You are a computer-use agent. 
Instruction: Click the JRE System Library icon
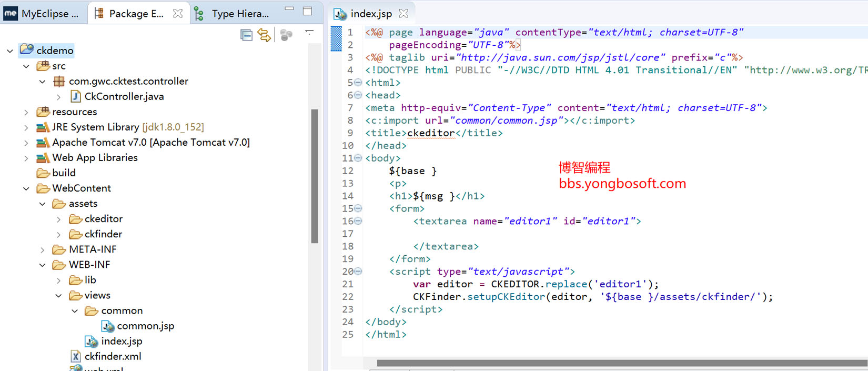pos(43,127)
